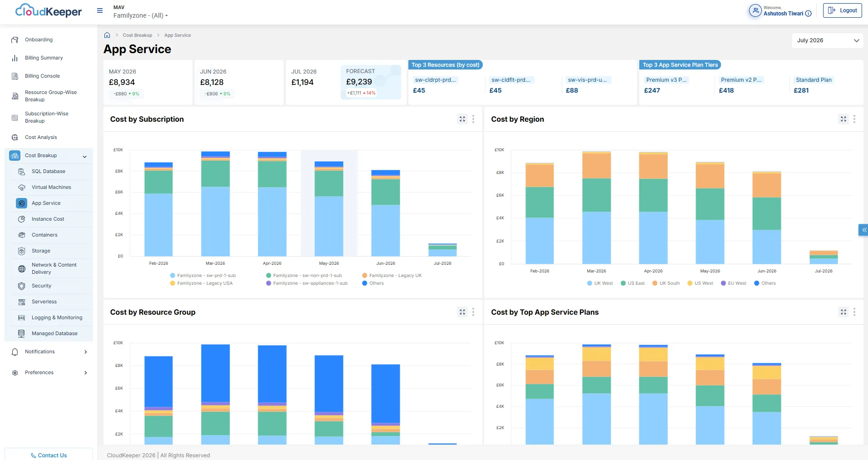Maximize the Cost by Region chart
The image size is (868, 460).
click(x=843, y=119)
